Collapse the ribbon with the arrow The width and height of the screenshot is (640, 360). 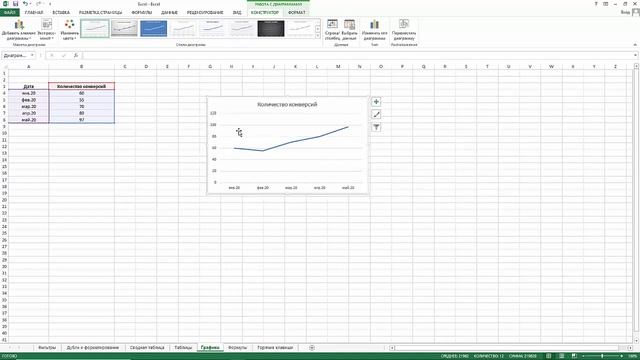coord(635,45)
